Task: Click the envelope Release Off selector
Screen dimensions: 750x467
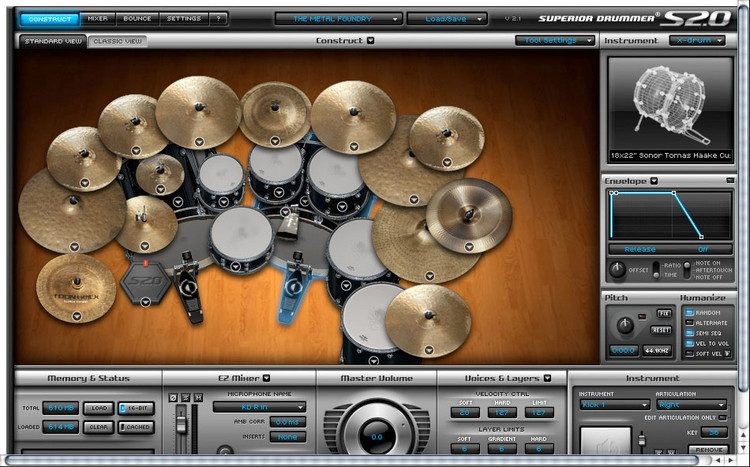Action: (x=670, y=249)
